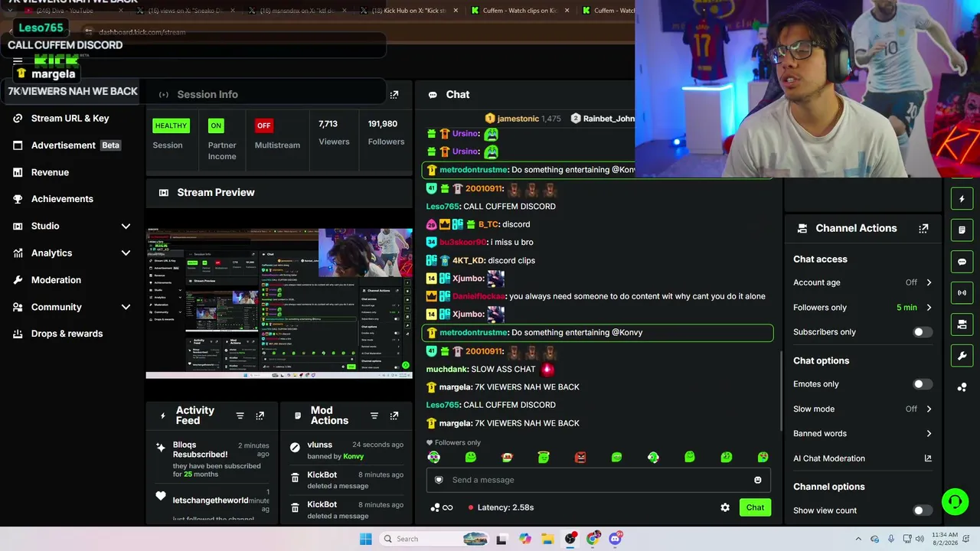The height and width of the screenshot is (551, 980).
Task: Pop out the Channel Actions panel
Action: point(923,228)
